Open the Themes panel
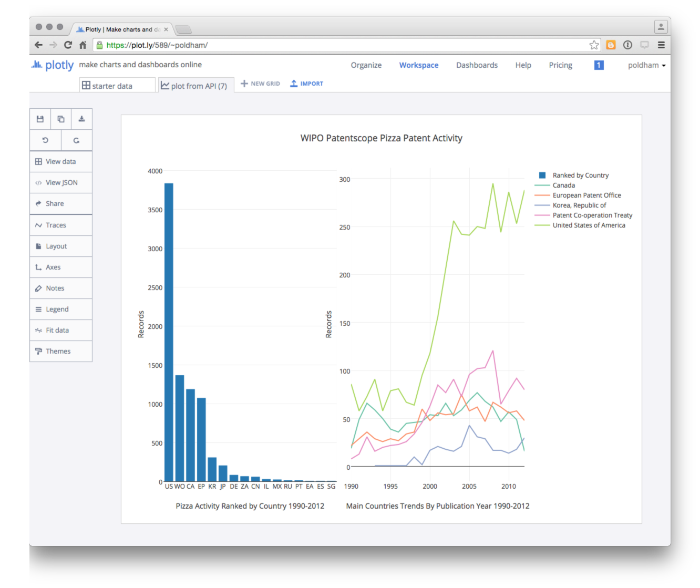 click(57, 351)
